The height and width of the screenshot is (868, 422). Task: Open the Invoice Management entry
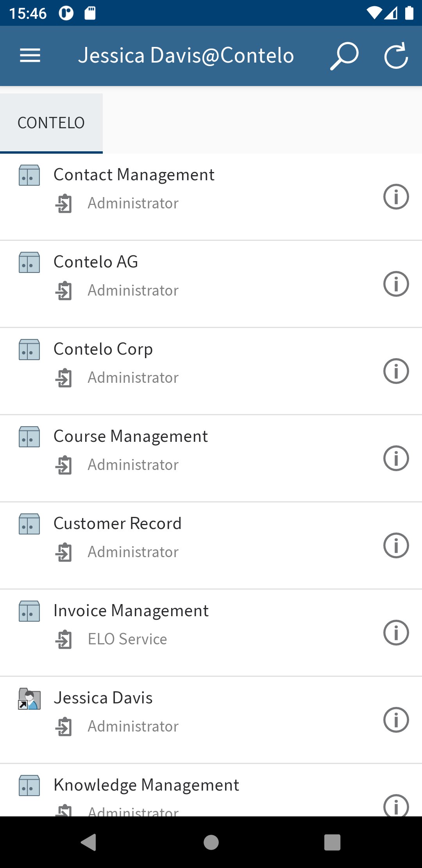pos(131,611)
